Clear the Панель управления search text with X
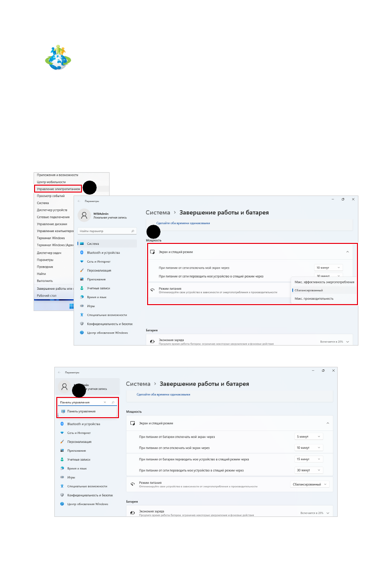This screenshot has width=392, height=588. 105,402
